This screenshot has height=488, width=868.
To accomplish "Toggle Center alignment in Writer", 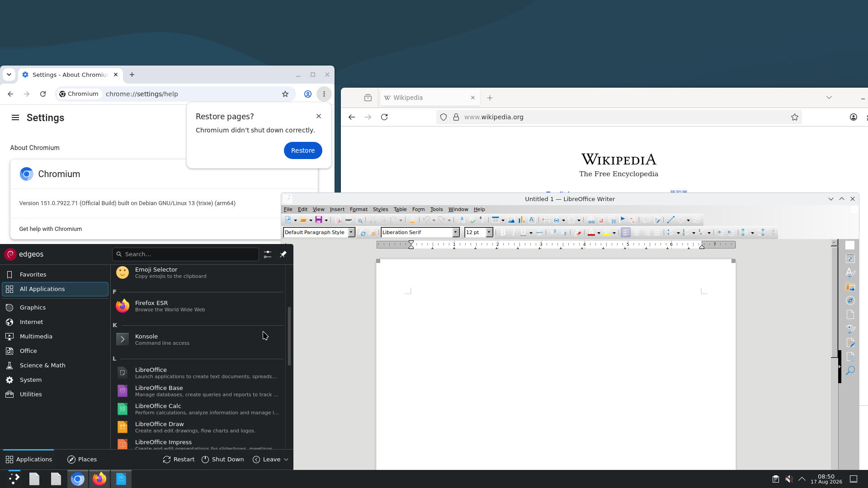I will [x=636, y=233].
